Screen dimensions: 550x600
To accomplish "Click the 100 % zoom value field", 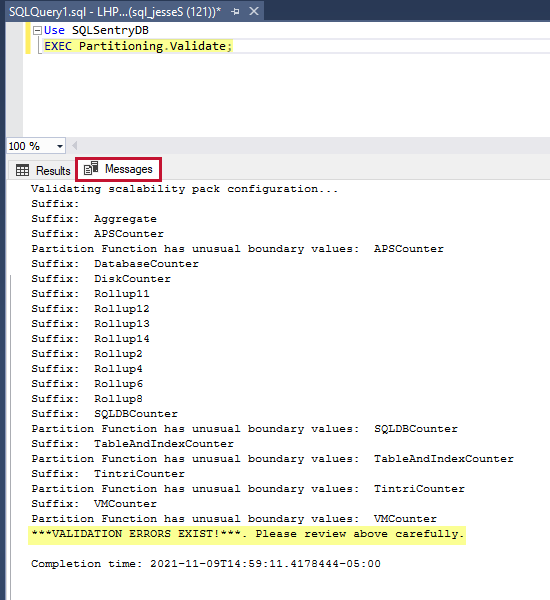I will [x=30, y=146].
